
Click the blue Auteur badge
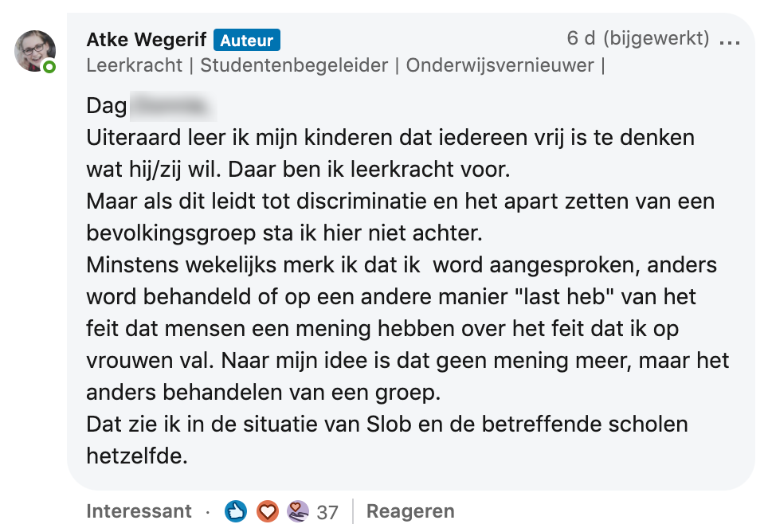[246, 40]
